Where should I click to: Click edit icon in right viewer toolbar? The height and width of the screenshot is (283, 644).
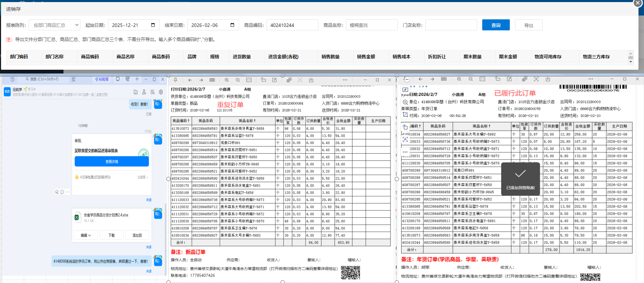tap(509, 79)
